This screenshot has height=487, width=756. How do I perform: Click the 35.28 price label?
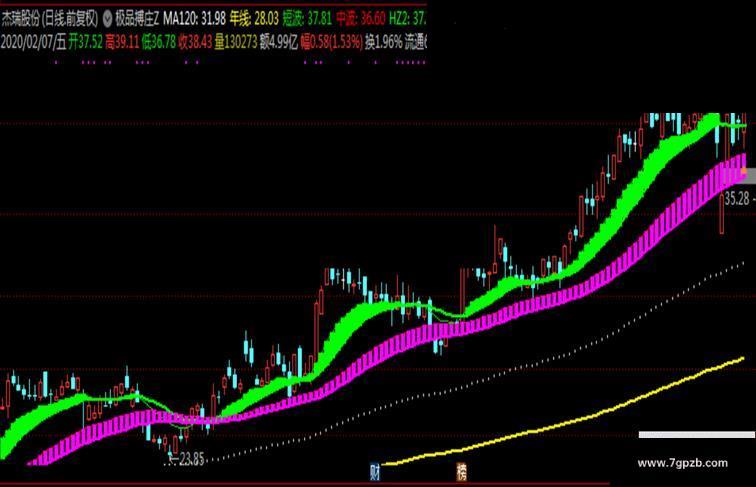pos(737,199)
